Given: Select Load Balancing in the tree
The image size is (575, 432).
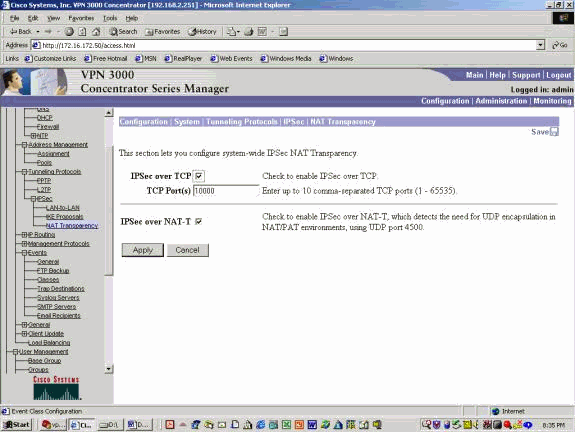Looking at the screenshot, I should pos(49,343).
